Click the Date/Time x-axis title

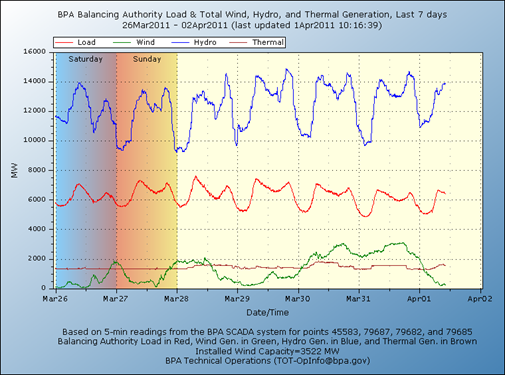pos(268,313)
